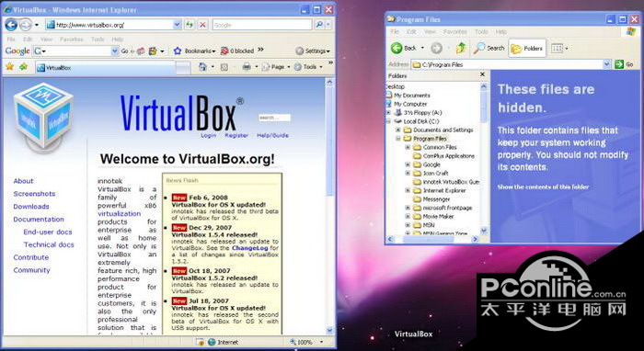Click the Register link
This screenshot has width=644, height=351.
236,135
